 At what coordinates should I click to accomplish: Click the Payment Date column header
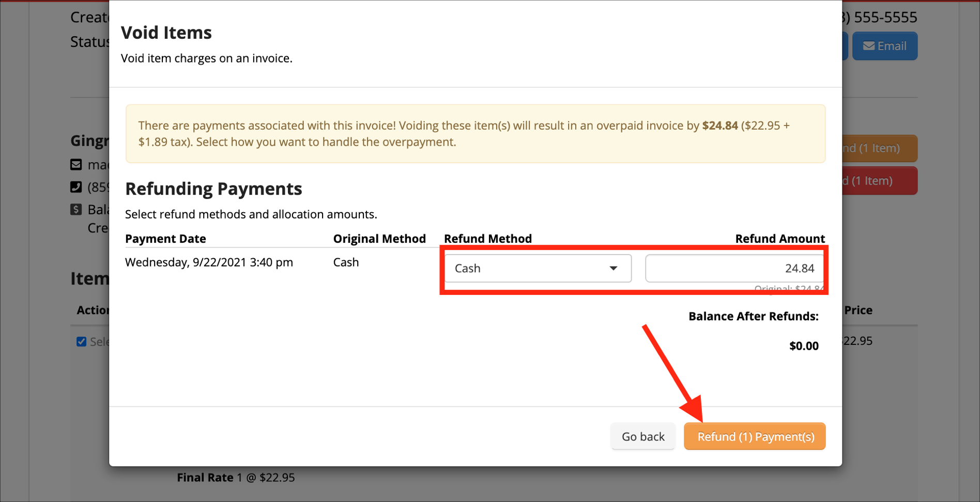165,239
